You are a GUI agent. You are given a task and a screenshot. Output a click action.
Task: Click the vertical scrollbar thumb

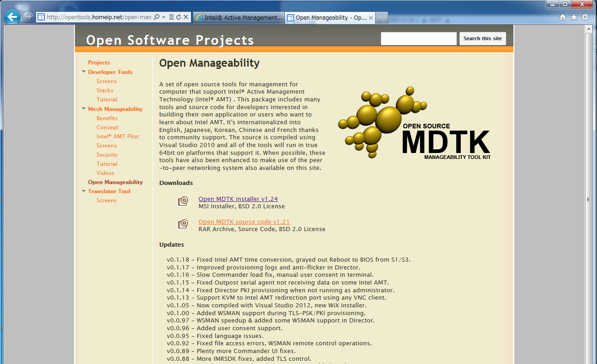[x=589, y=200]
